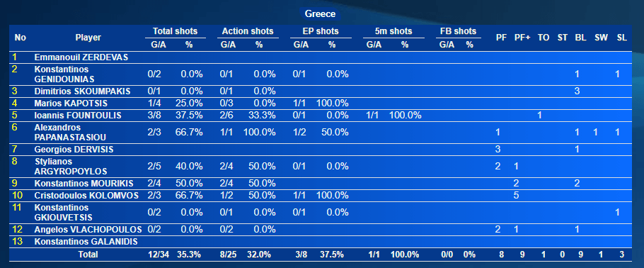Select the Player column header

click(x=88, y=38)
